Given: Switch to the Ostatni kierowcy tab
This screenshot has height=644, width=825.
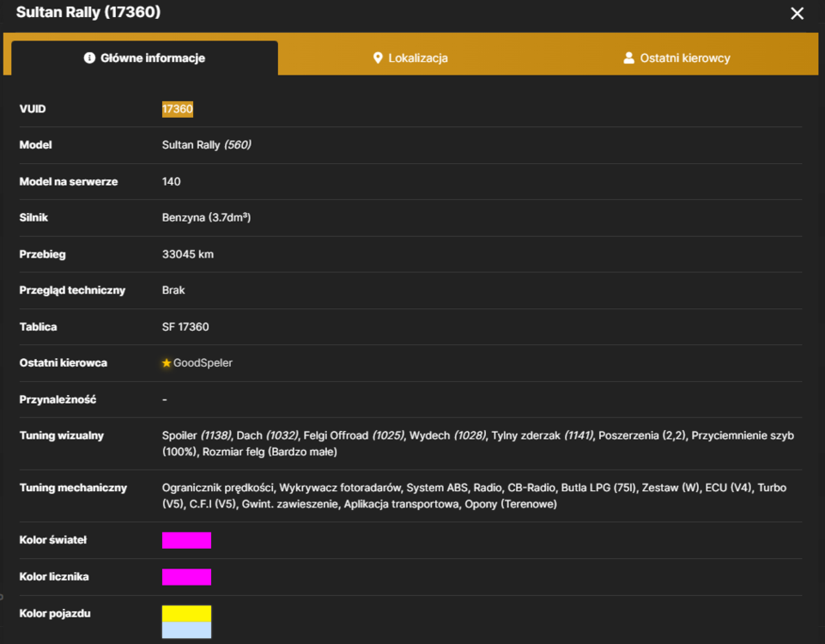Looking at the screenshot, I should [x=676, y=58].
